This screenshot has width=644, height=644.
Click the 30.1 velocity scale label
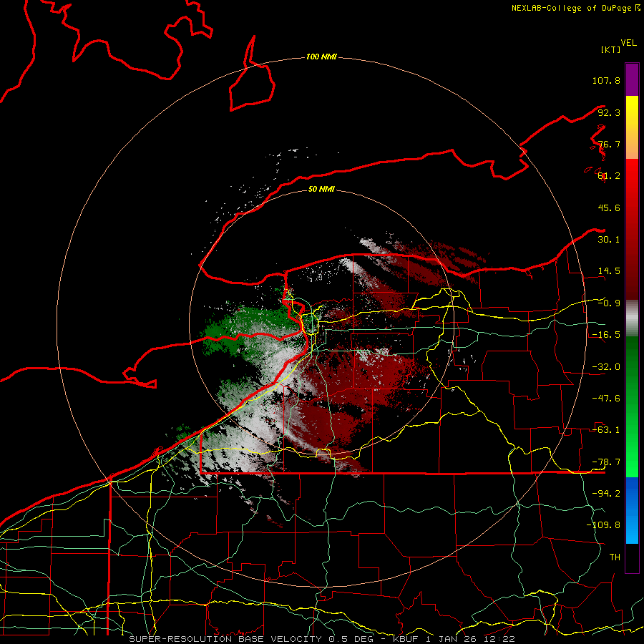[x=609, y=240]
